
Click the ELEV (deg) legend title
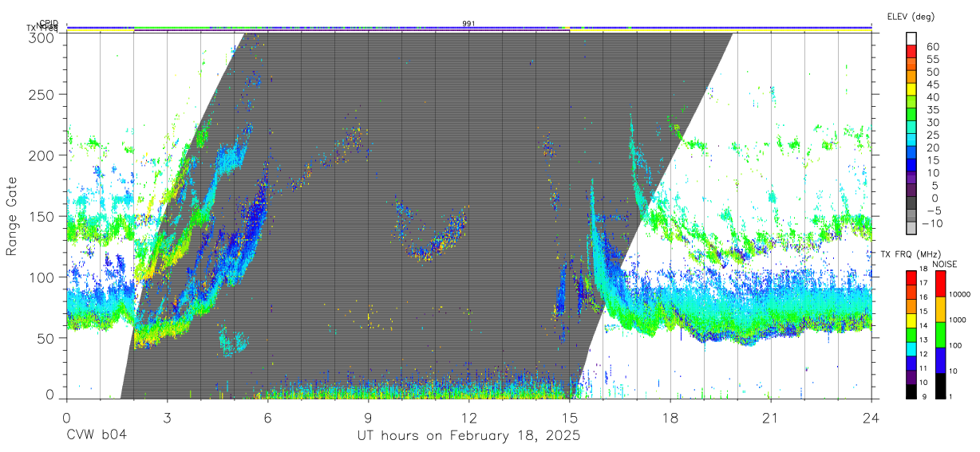point(911,17)
